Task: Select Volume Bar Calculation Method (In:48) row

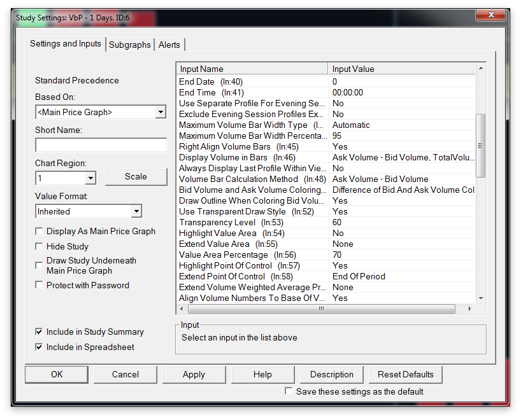Action: (x=326, y=179)
